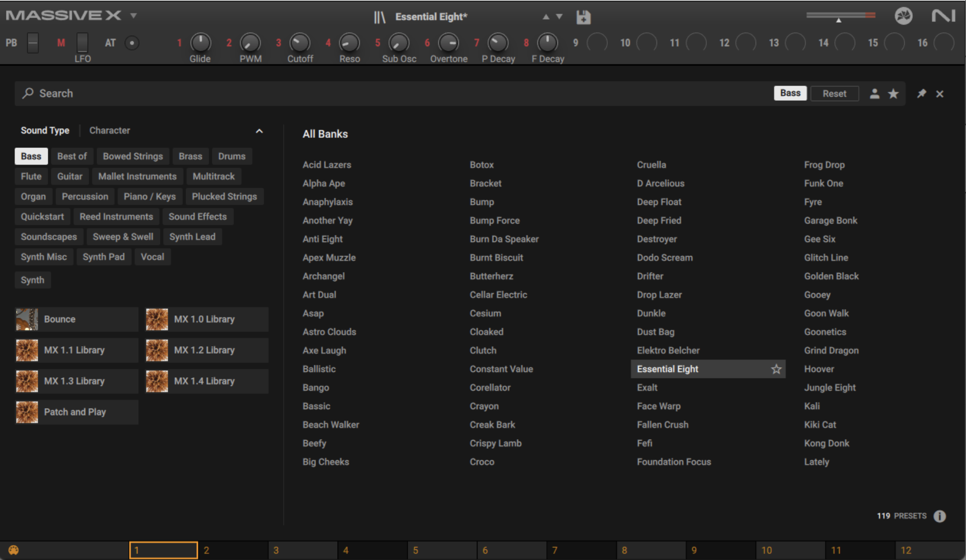Adjust the output volume slider top right
Image resolution: width=966 pixels, height=560 pixels.
click(x=839, y=16)
